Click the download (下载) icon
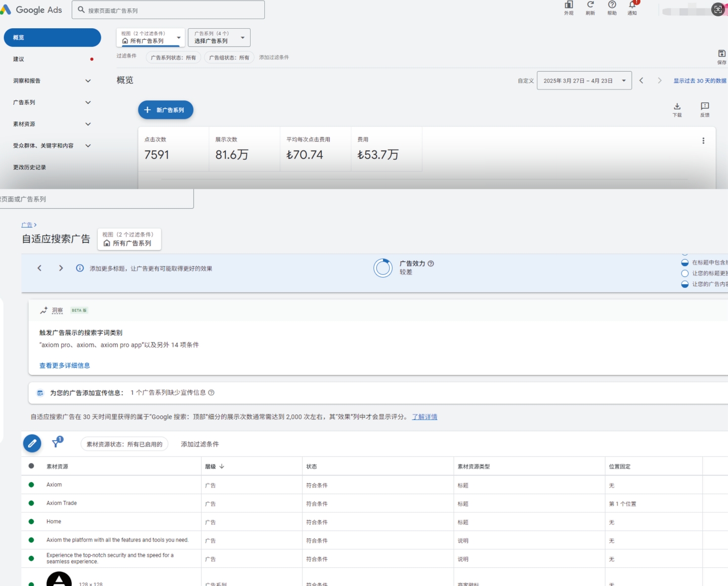728x586 pixels. coord(677,106)
